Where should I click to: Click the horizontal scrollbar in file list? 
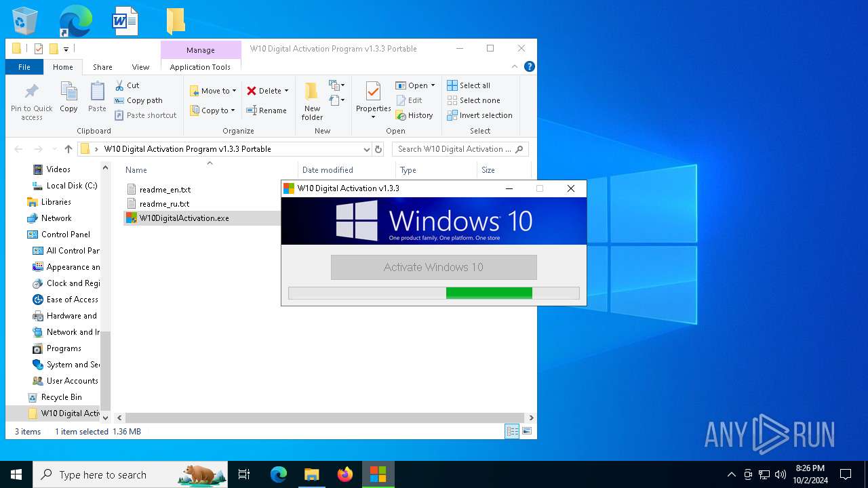point(325,418)
